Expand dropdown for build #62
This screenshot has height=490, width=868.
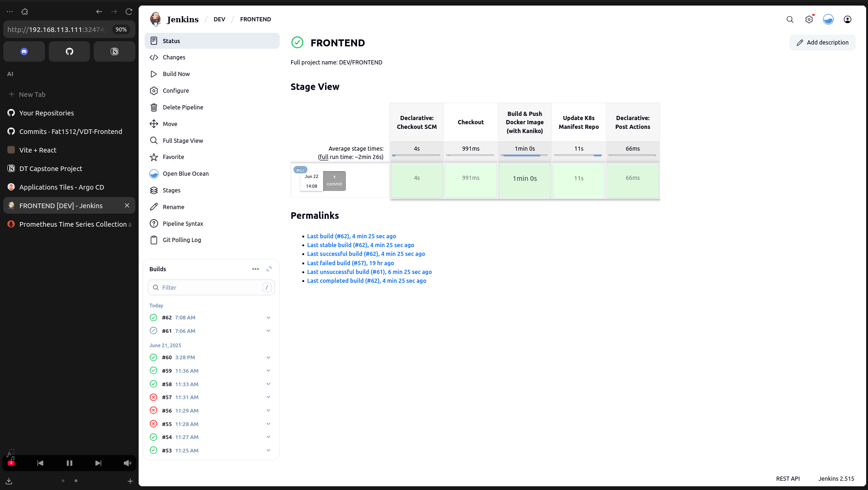click(x=268, y=318)
